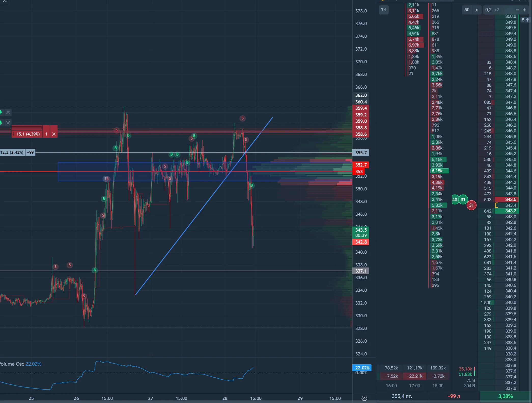Increase price step with plus button
Screen dimensions: 532x403
click(524, 10)
